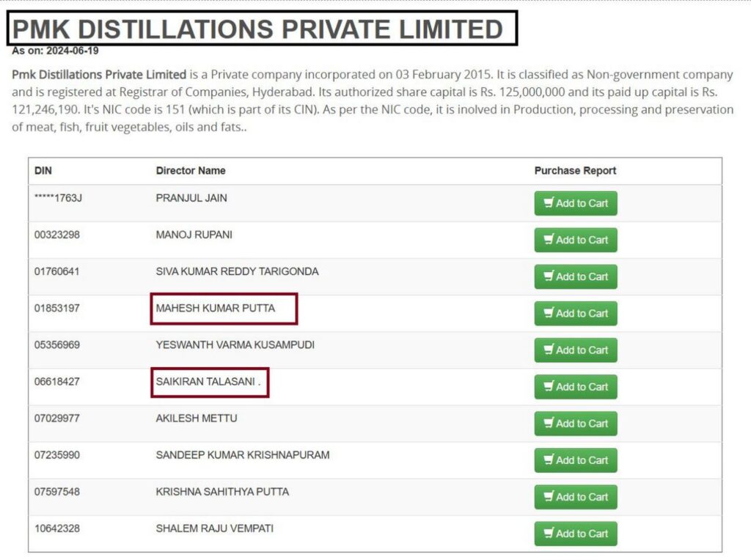This screenshot has height=560, width=751.
Task: Select DIN 00323298 in the table
Action: tap(57, 235)
